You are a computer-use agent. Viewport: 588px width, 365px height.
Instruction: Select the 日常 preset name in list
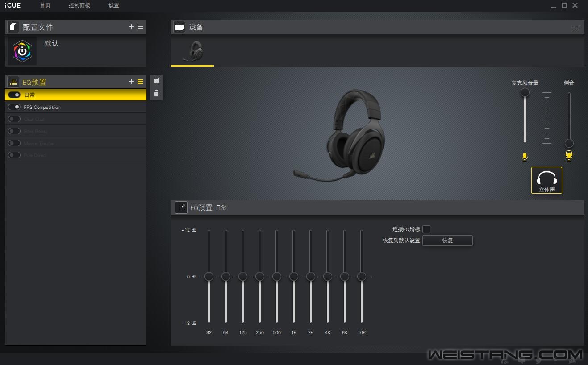pos(29,95)
